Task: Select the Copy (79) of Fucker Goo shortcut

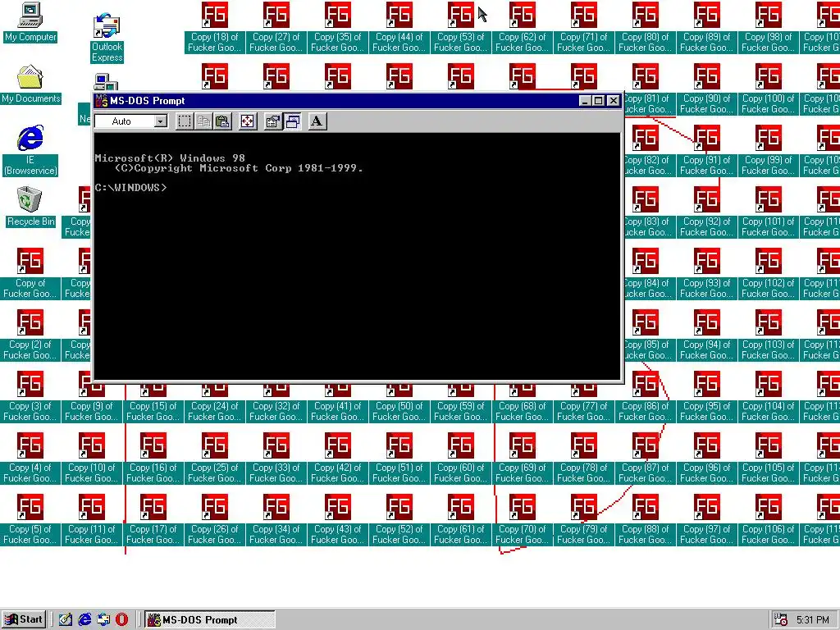Action: [x=584, y=520]
